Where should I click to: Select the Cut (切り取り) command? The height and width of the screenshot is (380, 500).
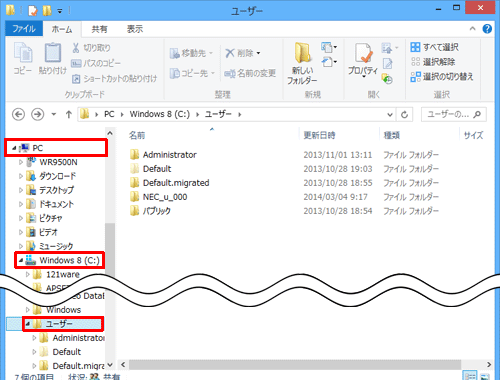click(91, 48)
